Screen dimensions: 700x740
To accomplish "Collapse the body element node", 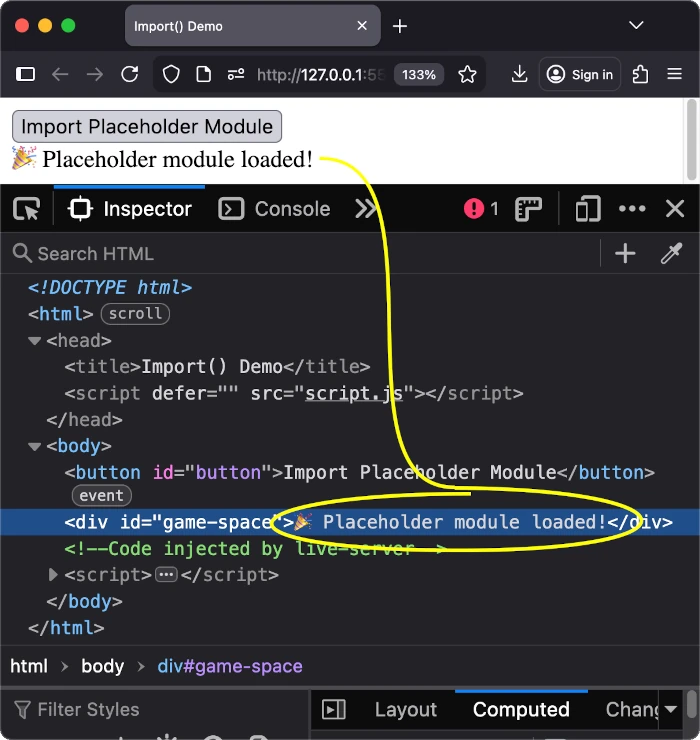I will 34,446.
